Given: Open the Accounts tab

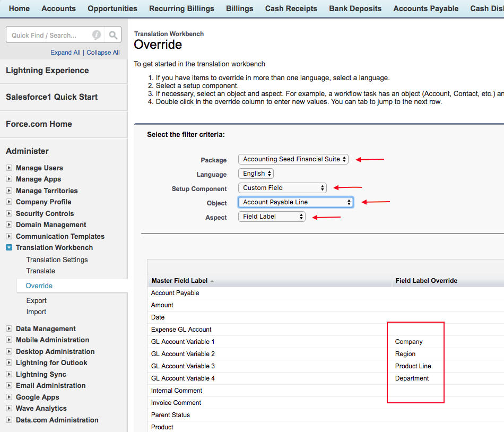Looking at the screenshot, I should 58,8.
